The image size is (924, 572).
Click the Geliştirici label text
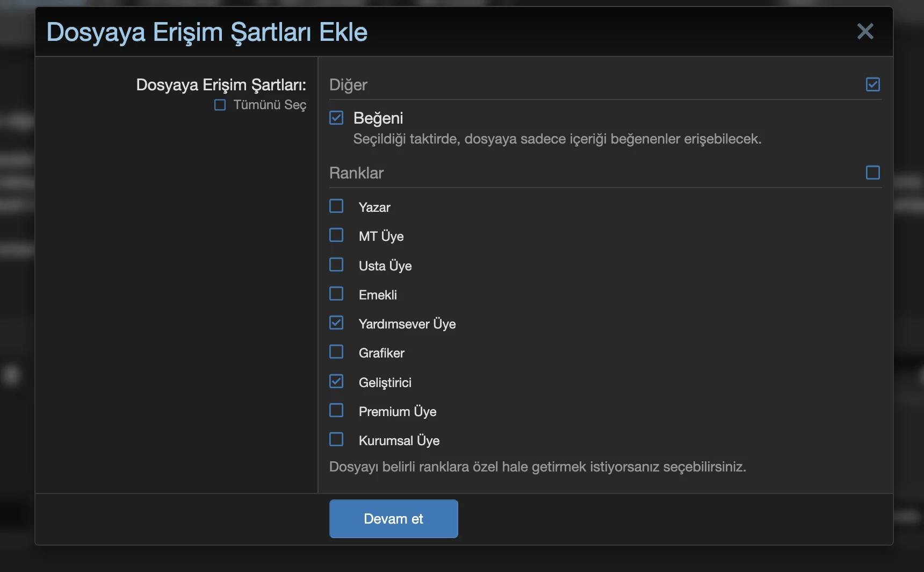click(385, 383)
